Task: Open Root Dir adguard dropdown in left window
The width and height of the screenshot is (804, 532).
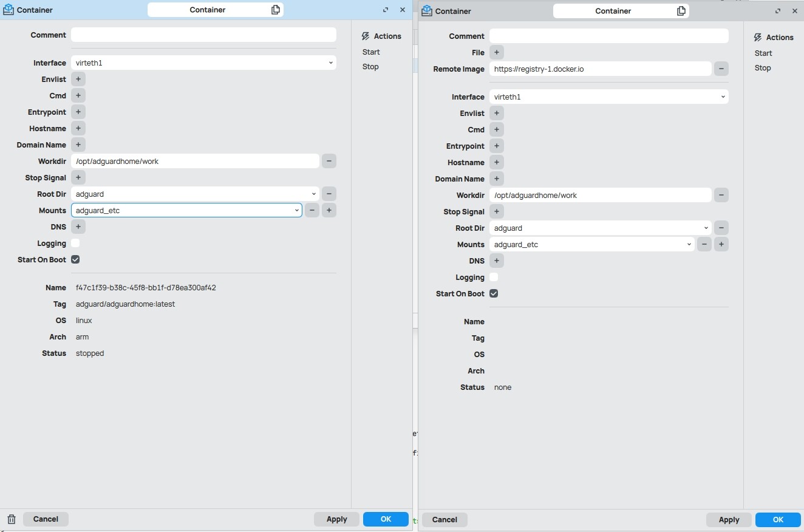Action: pyautogui.click(x=195, y=194)
